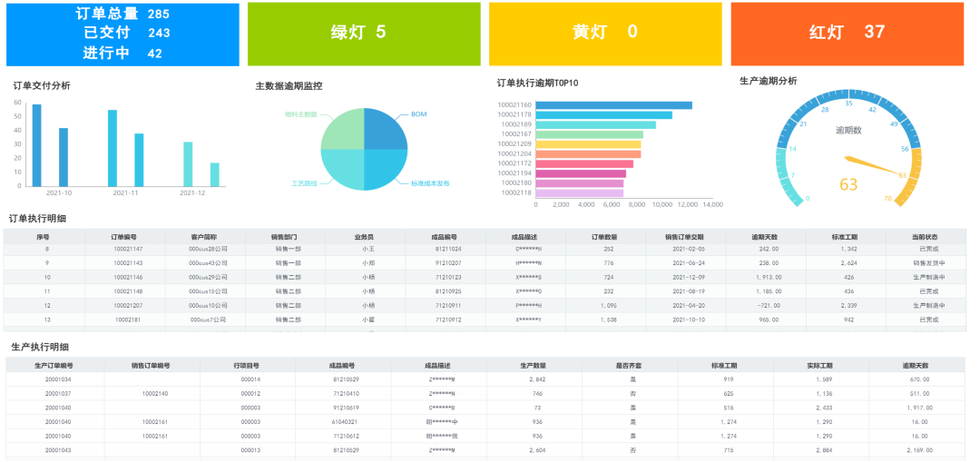Click the 订单执行逾期TOP10 chart title
Screen dimensions: 980x462
pyautogui.click(x=537, y=83)
